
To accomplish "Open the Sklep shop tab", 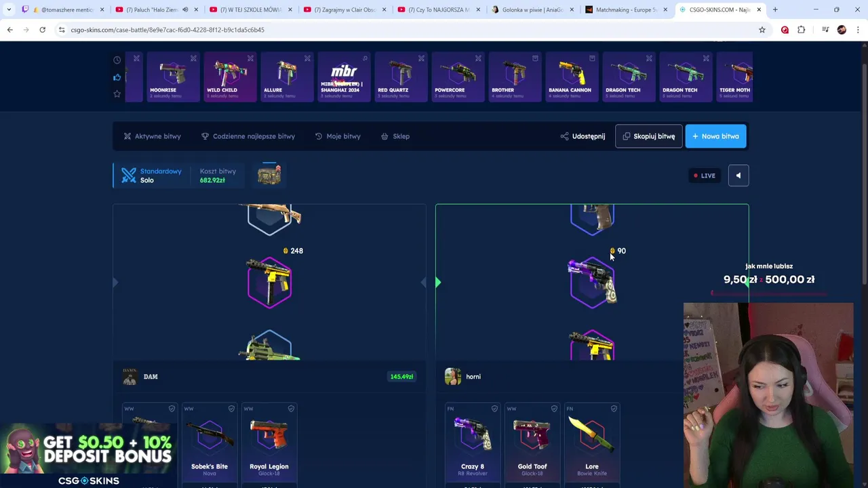I will (395, 136).
